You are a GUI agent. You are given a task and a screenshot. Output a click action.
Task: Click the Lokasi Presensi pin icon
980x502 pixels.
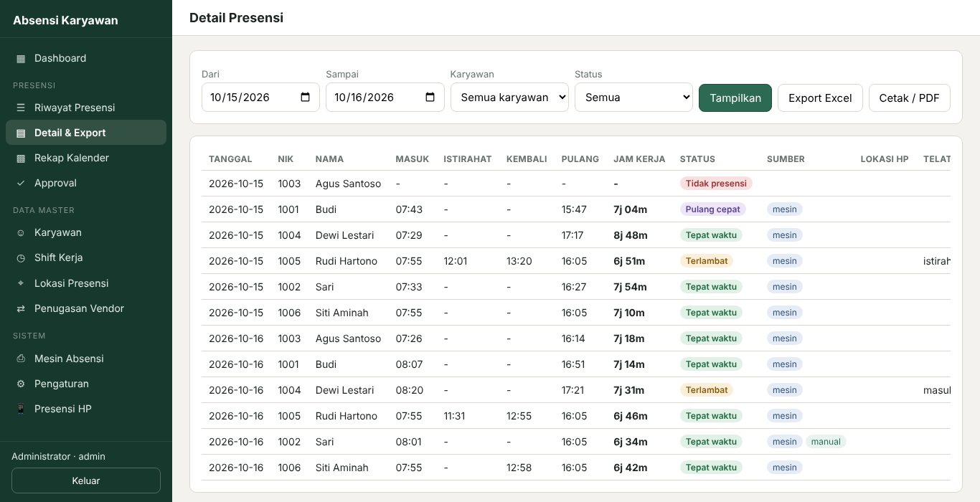point(21,283)
